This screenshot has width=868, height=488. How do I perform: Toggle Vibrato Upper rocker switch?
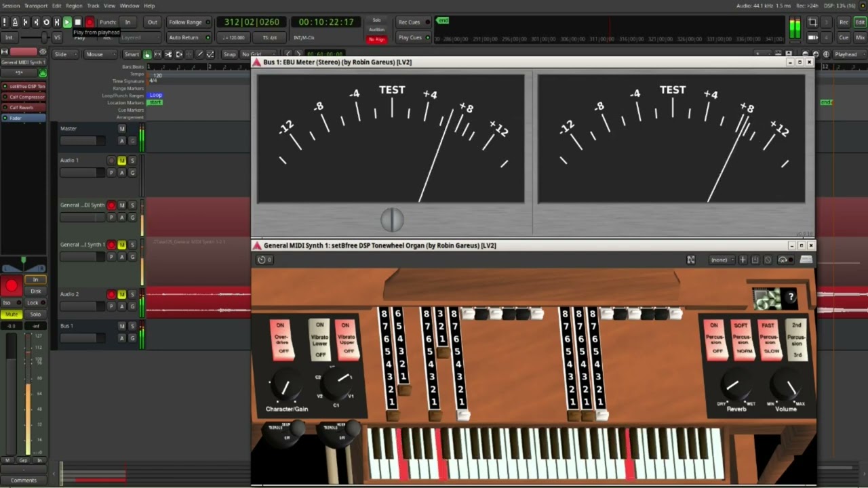(x=346, y=338)
